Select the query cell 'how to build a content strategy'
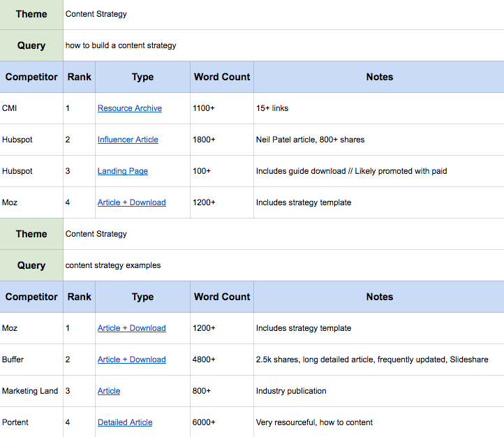 pyautogui.click(x=283, y=45)
